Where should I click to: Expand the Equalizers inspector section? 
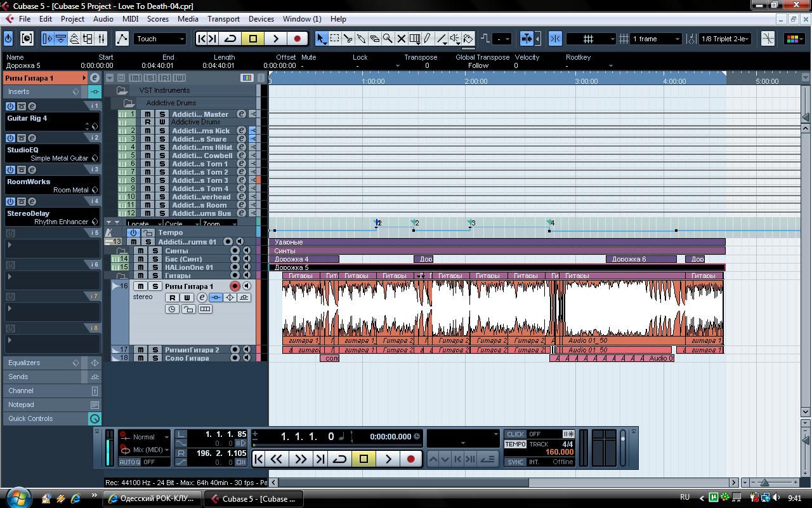pyautogui.click(x=24, y=363)
